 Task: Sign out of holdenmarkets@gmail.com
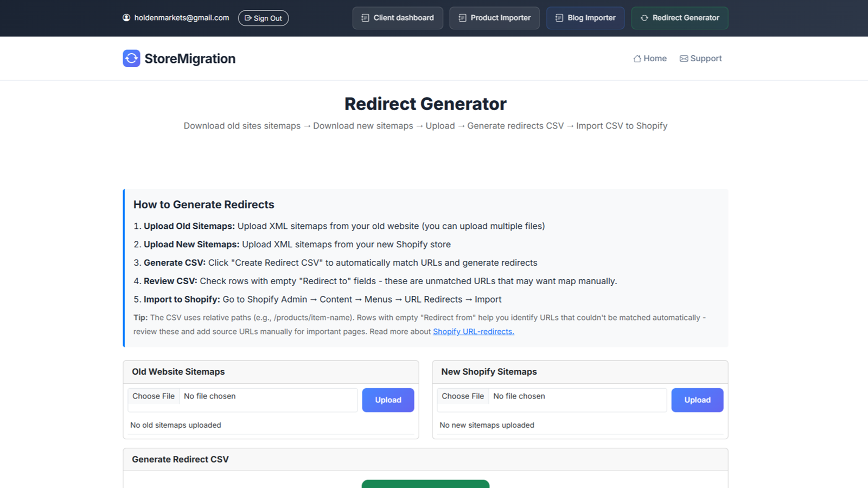point(263,18)
